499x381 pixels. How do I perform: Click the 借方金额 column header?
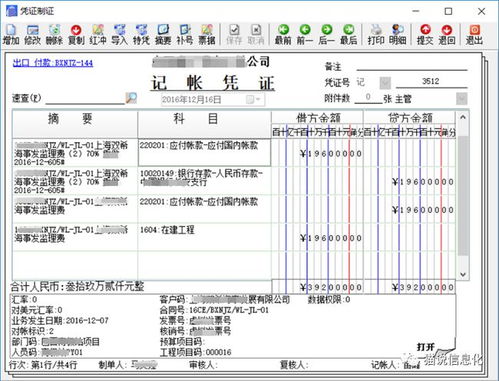click(x=317, y=117)
